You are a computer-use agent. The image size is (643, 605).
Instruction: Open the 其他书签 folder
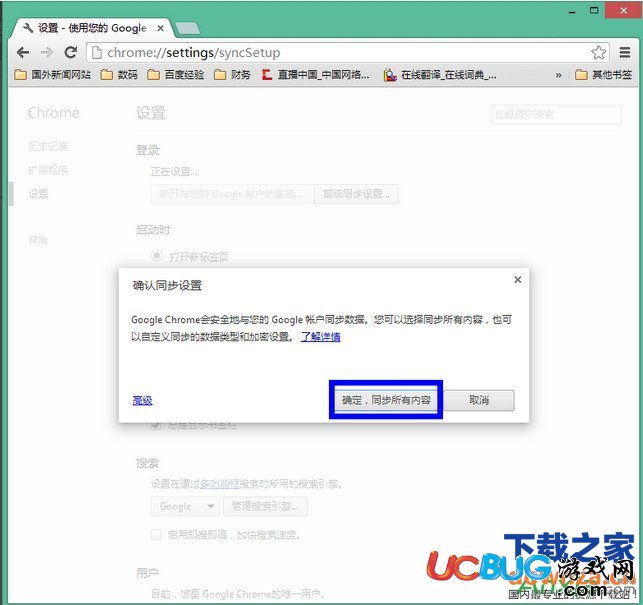[x=603, y=75]
